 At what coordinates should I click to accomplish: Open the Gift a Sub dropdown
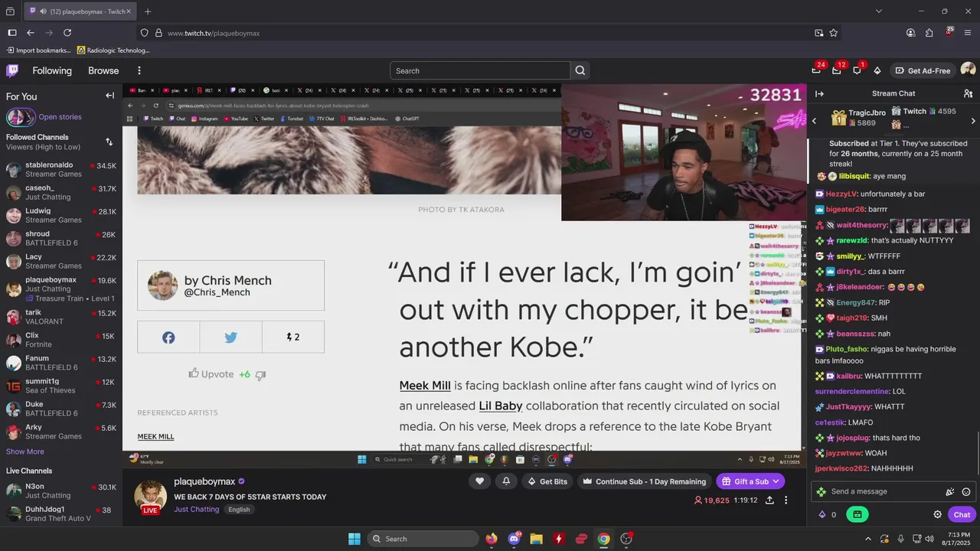(750, 481)
